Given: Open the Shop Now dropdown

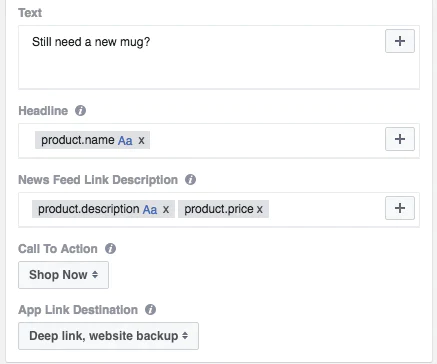Looking at the screenshot, I should [63, 275].
